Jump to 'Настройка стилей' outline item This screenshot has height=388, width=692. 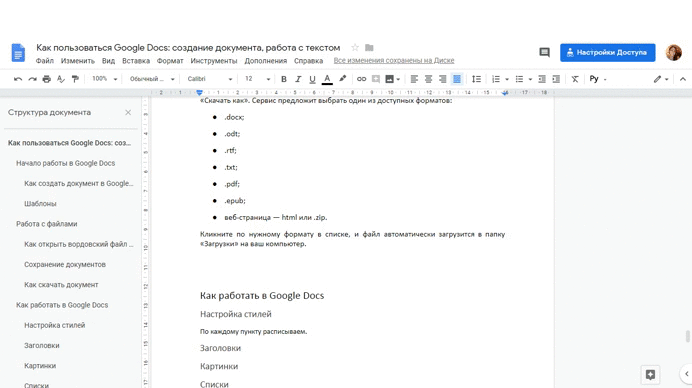click(x=54, y=325)
